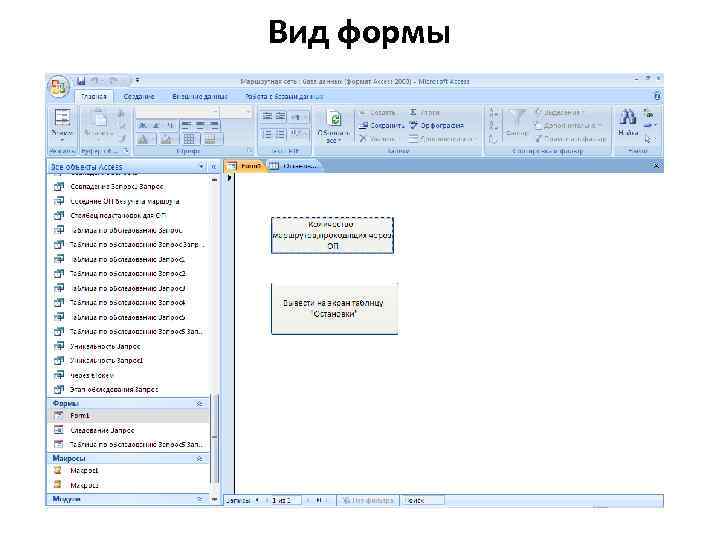The width and height of the screenshot is (720, 540).
Task: Click the sort ascending icon
Action: click(494, 113)
